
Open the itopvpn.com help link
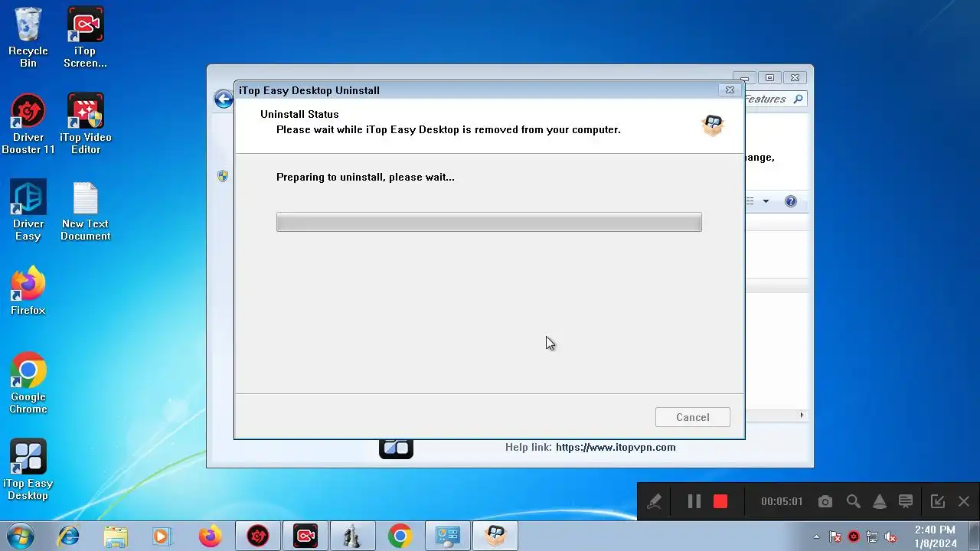tap(616, 447)
